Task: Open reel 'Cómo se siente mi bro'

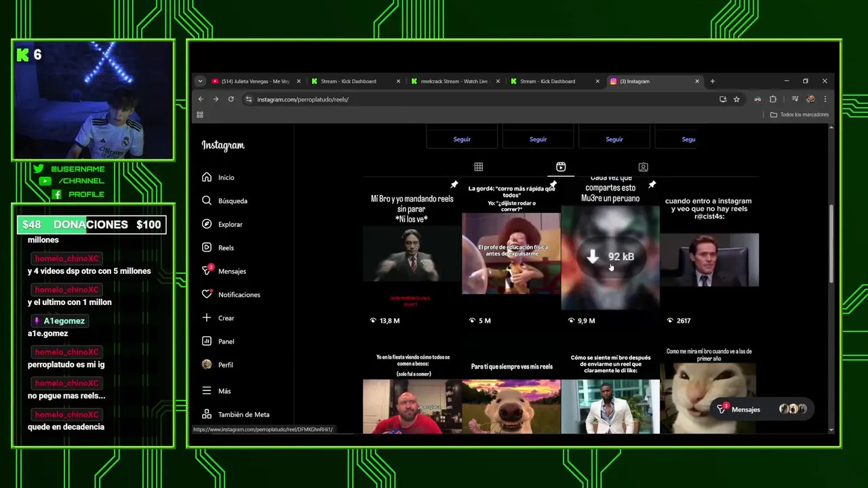Action: pos(610,390)
